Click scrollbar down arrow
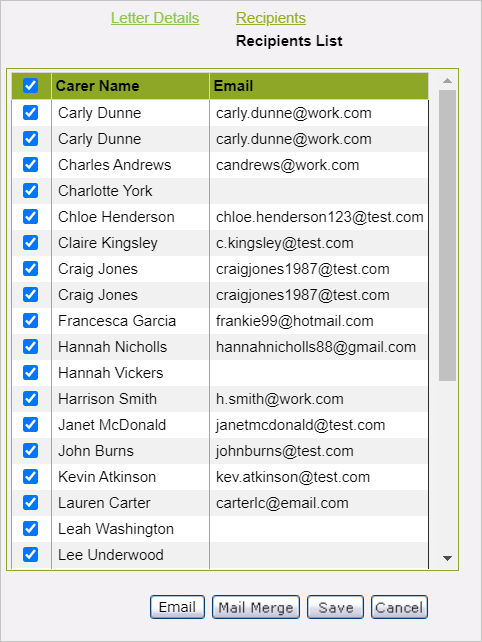This screenshot has height=642, width=482. (447, 558)
